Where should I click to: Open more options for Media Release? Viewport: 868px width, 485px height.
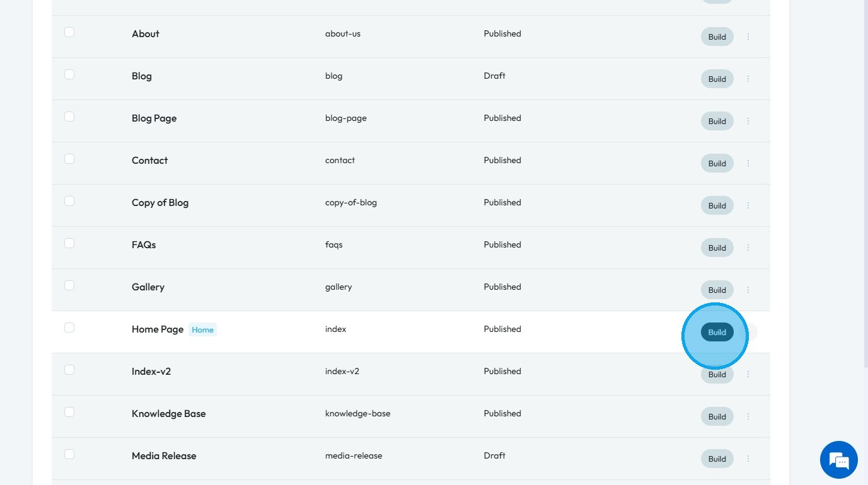[x=748, y=459]
